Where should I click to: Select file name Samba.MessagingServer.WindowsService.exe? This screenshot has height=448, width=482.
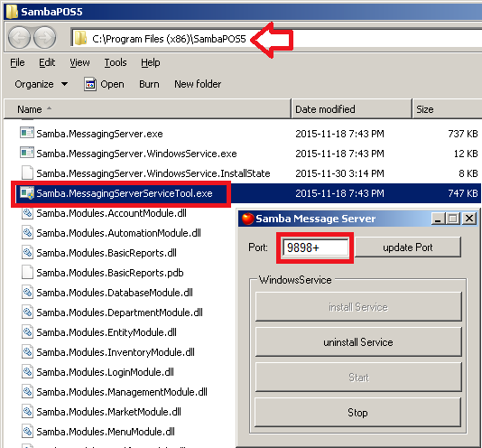click(x=136, y=154)
